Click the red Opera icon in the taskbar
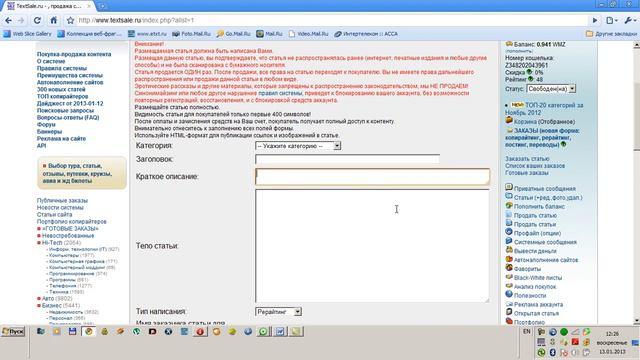Viewport: 640px width, 360px height. [x=200, y=331]
